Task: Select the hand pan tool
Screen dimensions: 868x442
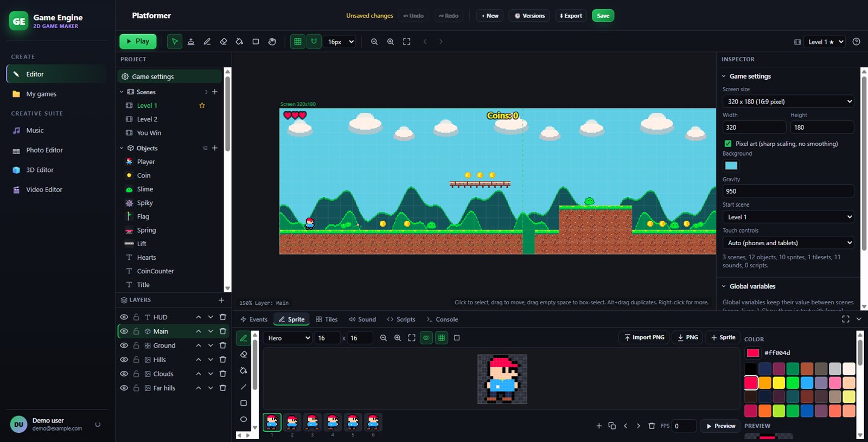Action: pos(272,42)
